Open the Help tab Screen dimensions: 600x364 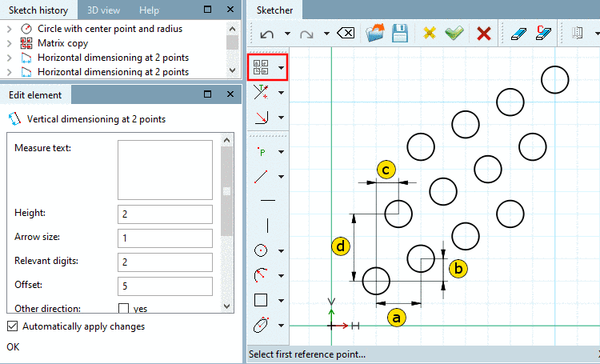(x=149, y=10)
